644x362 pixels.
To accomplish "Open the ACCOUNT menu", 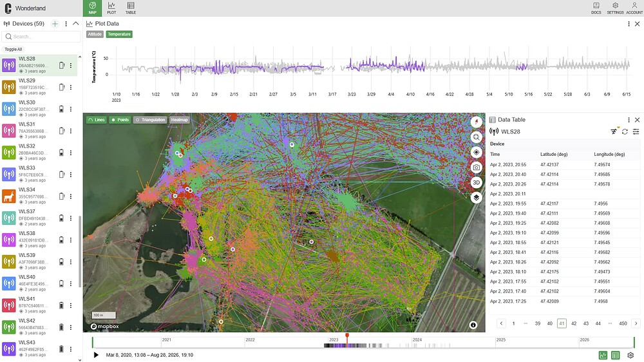I will (634, 8).
